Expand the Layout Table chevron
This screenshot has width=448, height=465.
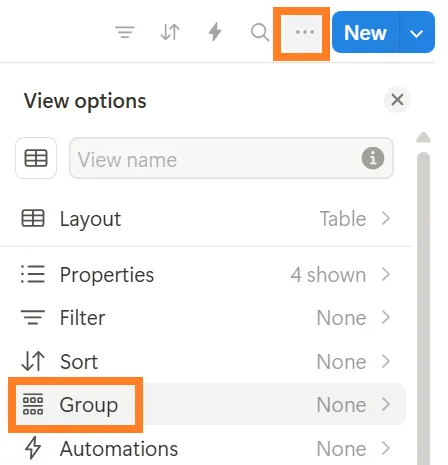(386, 218)
